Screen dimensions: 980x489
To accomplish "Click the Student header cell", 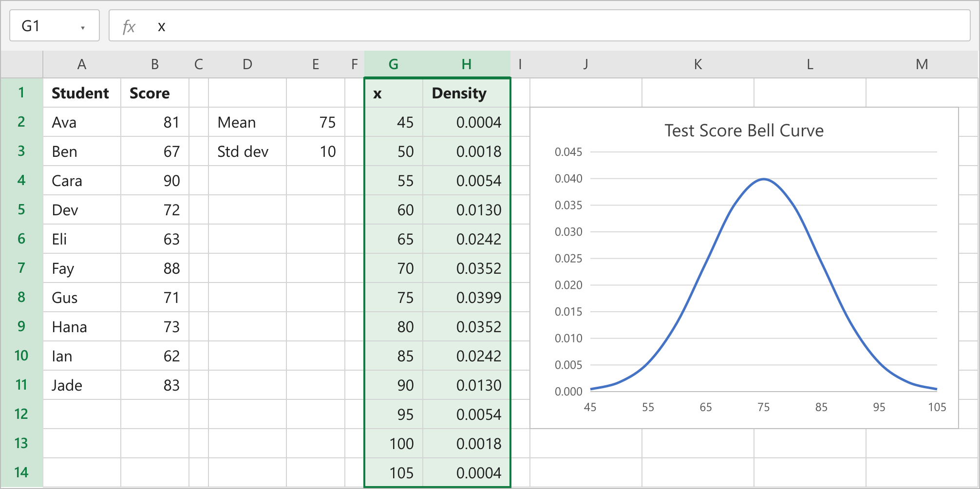I will [x=82, y=93].
